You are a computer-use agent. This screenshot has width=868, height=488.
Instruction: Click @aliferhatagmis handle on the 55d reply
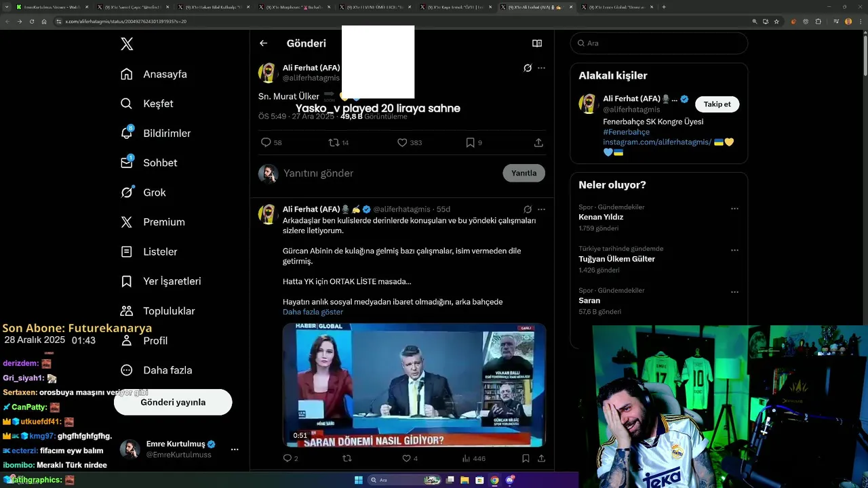pos(401,209)
